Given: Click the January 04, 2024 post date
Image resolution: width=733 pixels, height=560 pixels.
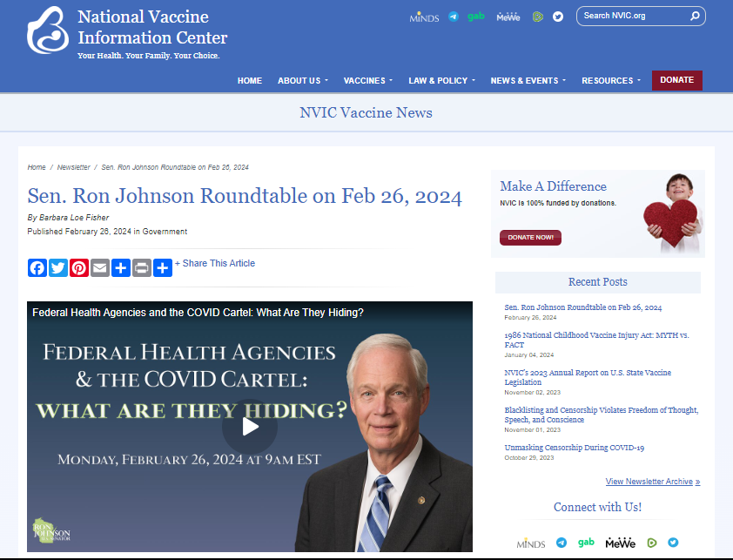Looking at the screenshot, I should pyautogui.click(x=528, y=355).
